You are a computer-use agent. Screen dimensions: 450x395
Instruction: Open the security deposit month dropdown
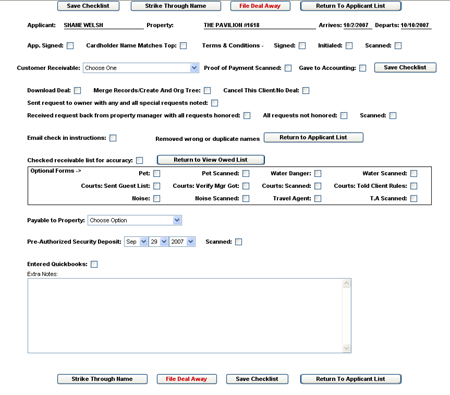136,242
